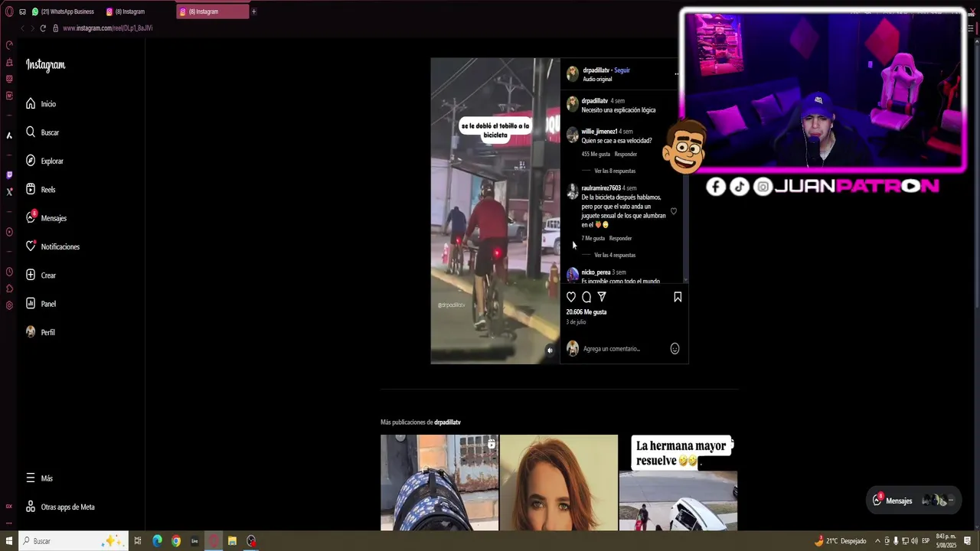
Task: Click the instagram.com address bar
Action: click(x=107, y=28)
